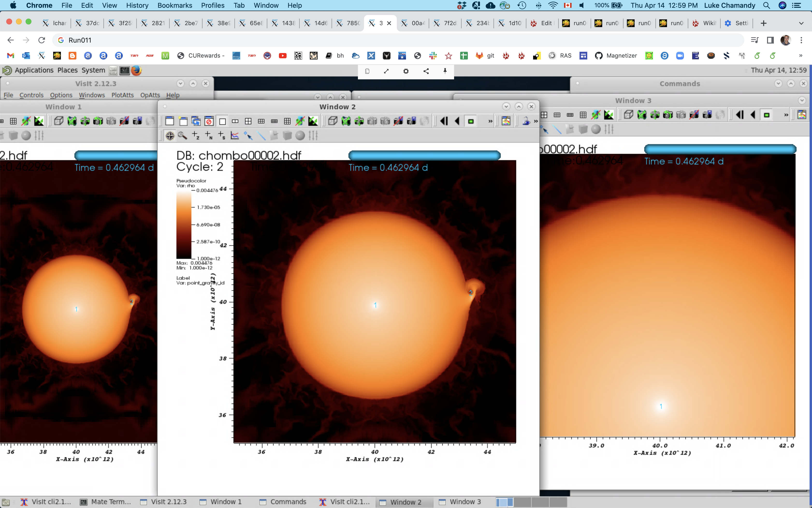
Task: Click the Clone window icon in Window 2
Action: tap(196, 121)
